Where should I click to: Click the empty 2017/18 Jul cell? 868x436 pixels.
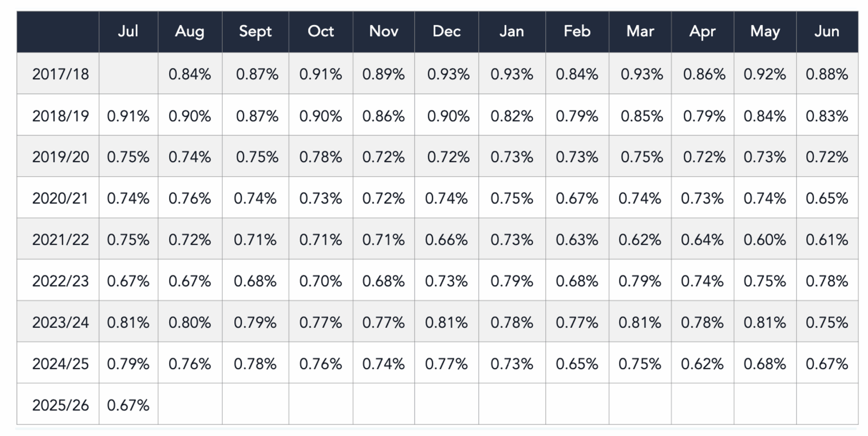tap(128, 74)
